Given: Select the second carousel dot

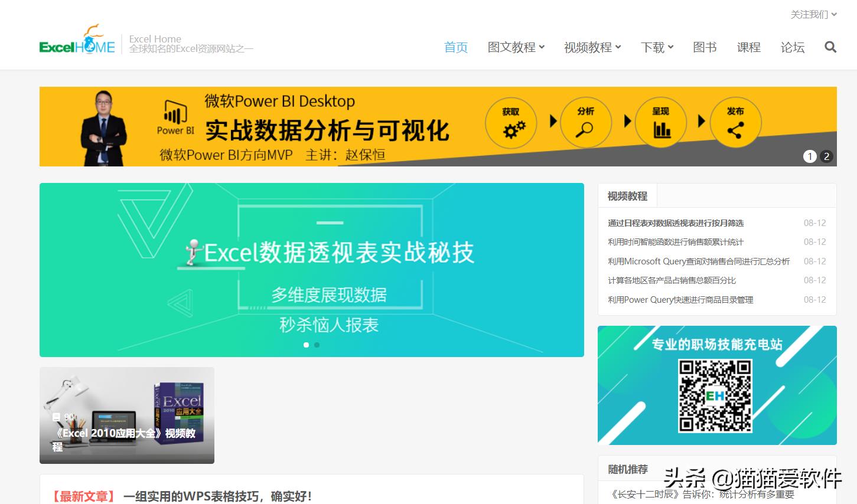Looking at the screenshot, I should pyautogui.click(x=317, y=345).
